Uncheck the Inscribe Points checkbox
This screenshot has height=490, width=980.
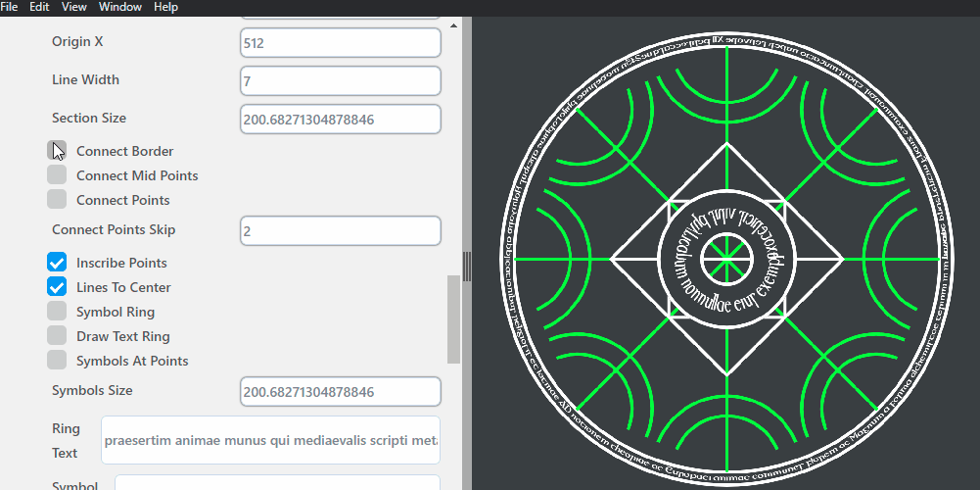pos(57,263)
